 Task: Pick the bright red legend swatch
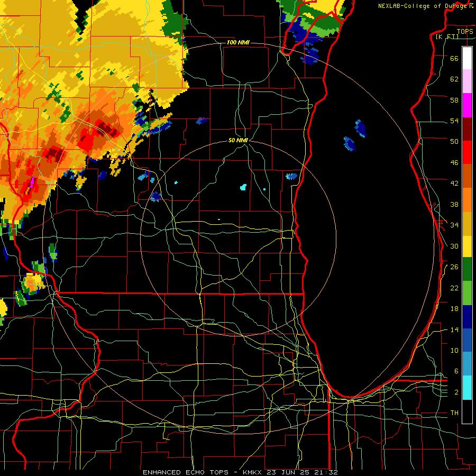coord(467,152)
